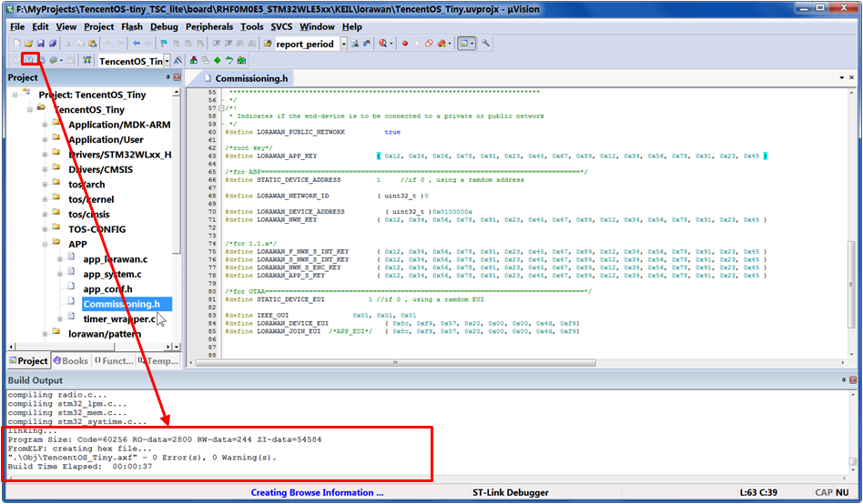This screenshot has height=504, width=863.
Task: Create a new file icon
Action: 16,44
